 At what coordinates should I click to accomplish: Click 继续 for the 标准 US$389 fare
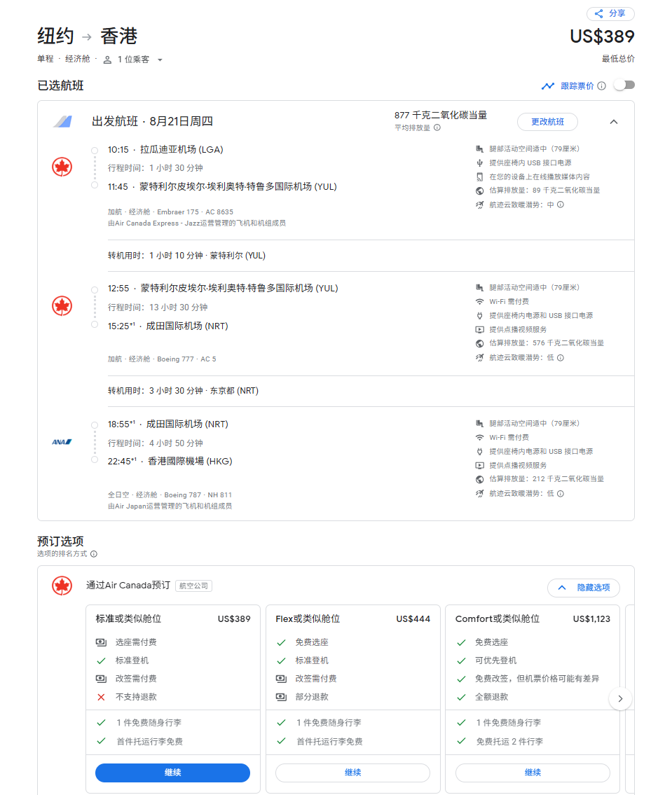[x=172, y=773]
